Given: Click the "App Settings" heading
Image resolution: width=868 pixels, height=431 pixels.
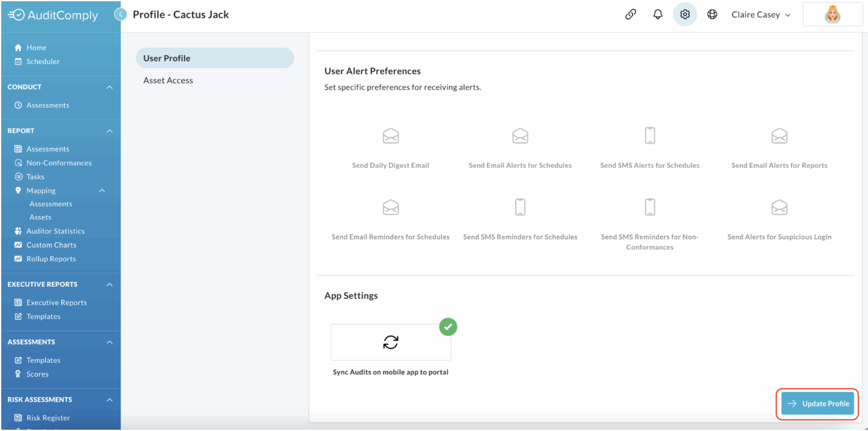Looking at the screenshot, I should [x=351, y=296].
